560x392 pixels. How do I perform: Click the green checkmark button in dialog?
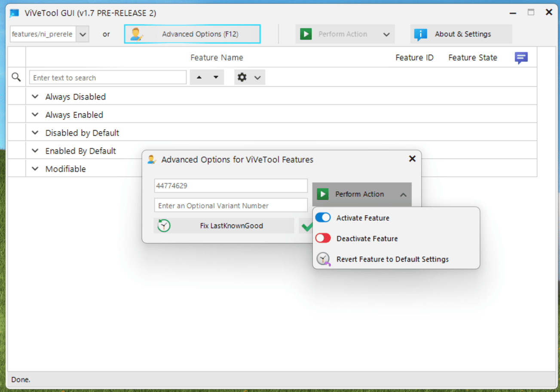pyautogui.click(x=306, y=226)
